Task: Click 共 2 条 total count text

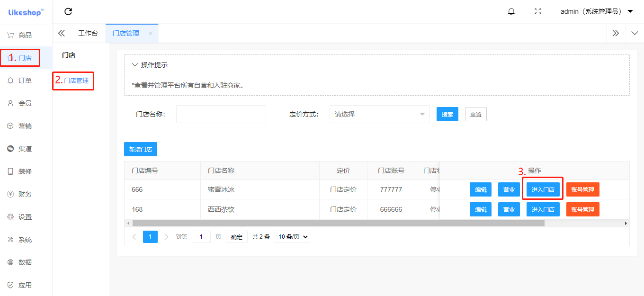Action: coord(261,237)
